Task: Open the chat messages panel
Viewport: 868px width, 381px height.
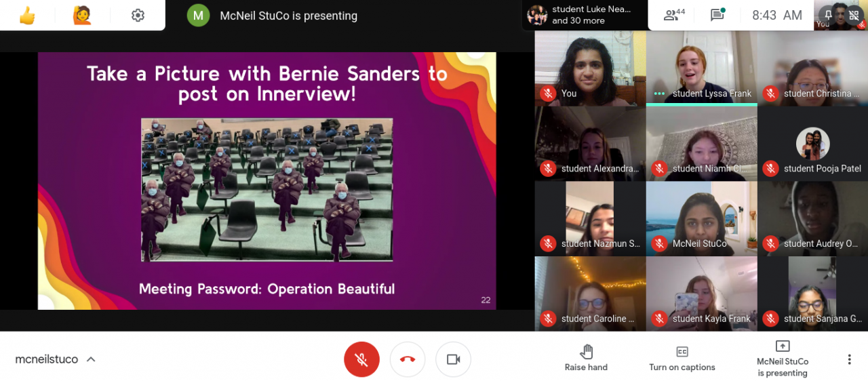Action: point(717,15)
